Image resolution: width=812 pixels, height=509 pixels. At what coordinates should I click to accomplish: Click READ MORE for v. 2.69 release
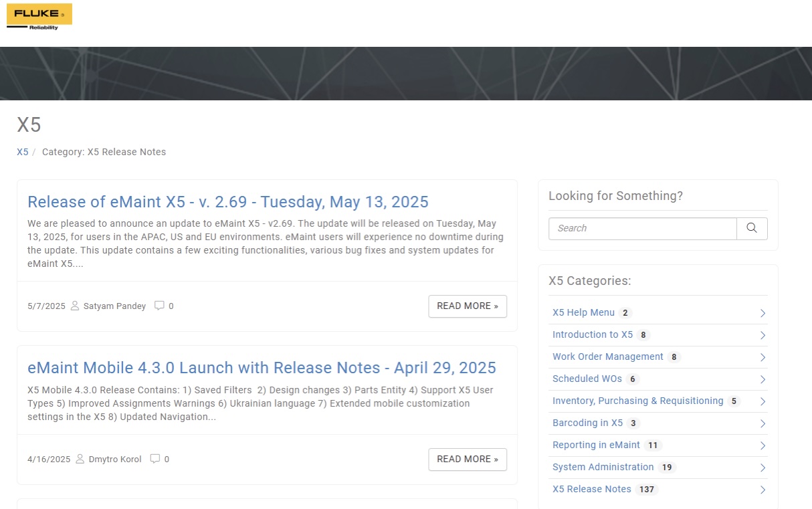pos(467,306)
